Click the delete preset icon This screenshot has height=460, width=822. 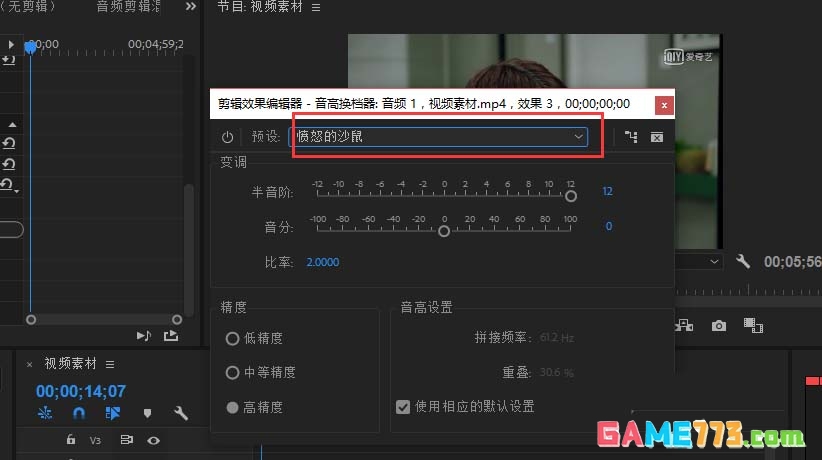pos(657,137)
